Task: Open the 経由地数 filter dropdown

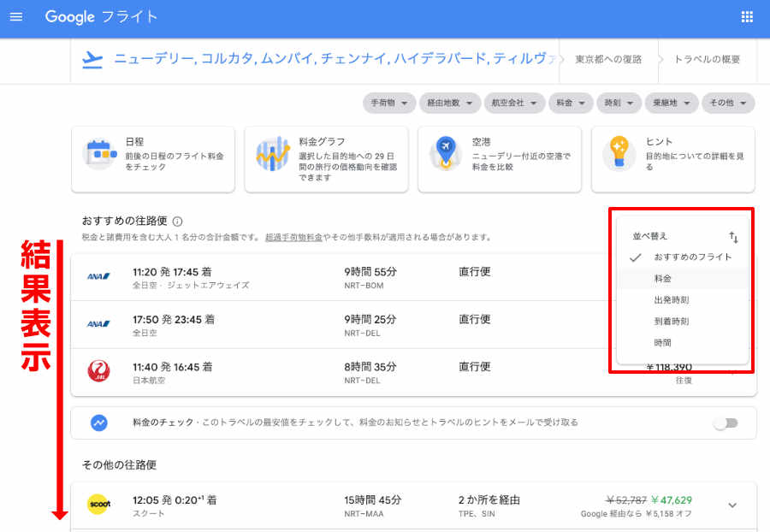Action: (x=450, y=103)
